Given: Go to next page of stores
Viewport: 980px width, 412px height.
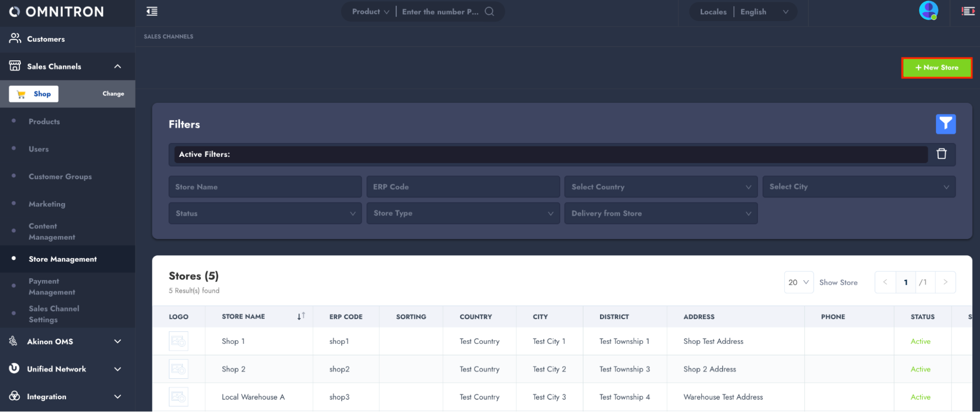Looking at the screenshot, I should click(945, 282).
